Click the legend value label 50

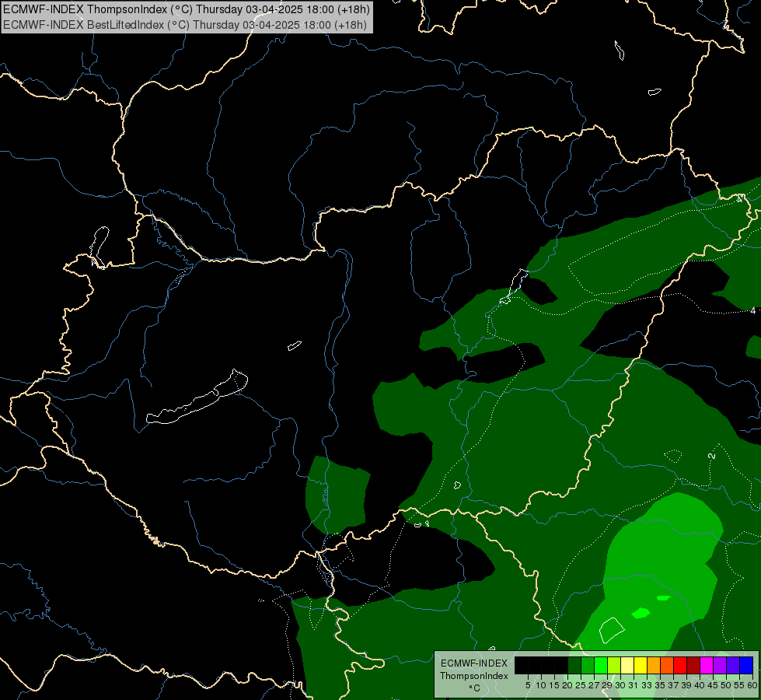click(x=726, y=685)
